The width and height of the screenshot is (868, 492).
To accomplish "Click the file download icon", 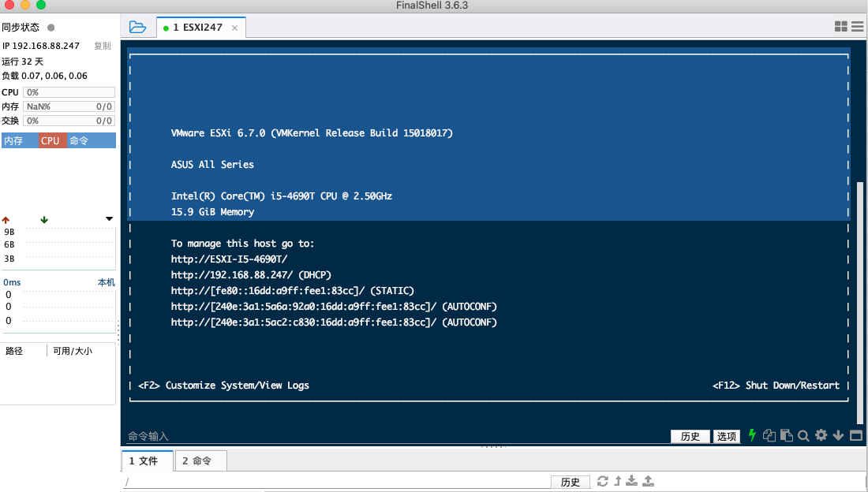I will point(631,481).
